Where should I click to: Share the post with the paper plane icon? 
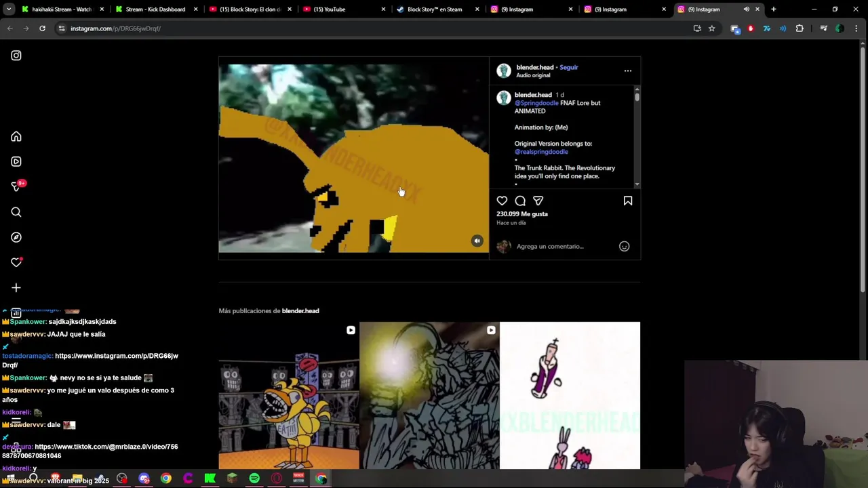click(x=538, y=201)
